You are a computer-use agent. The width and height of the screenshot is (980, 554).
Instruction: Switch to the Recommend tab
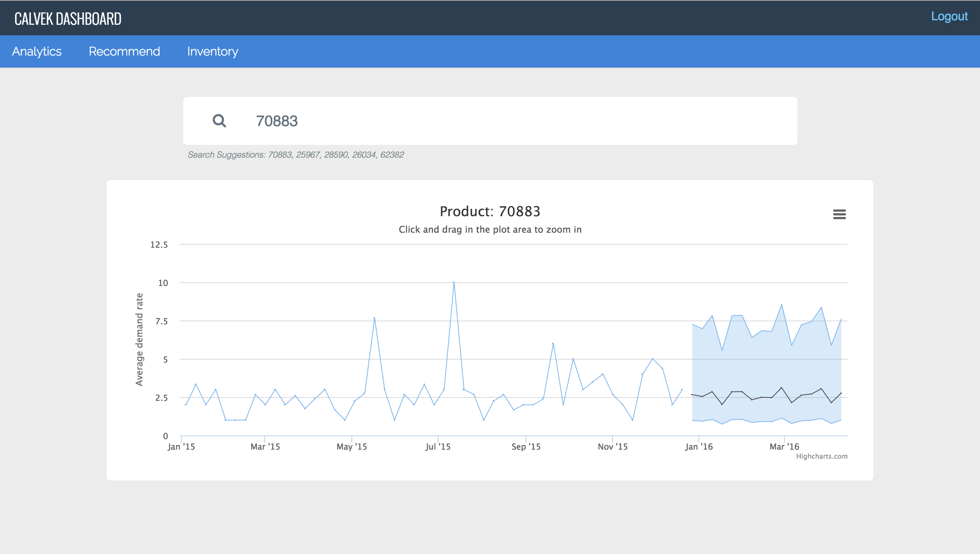pos(124,51)
